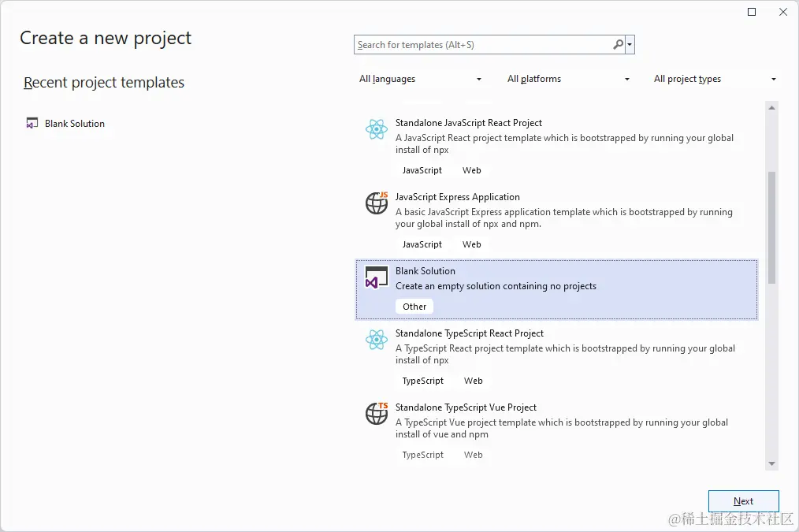Click Web tag under the Express Application
Screen dimensions: 799x532
(472, 244)
